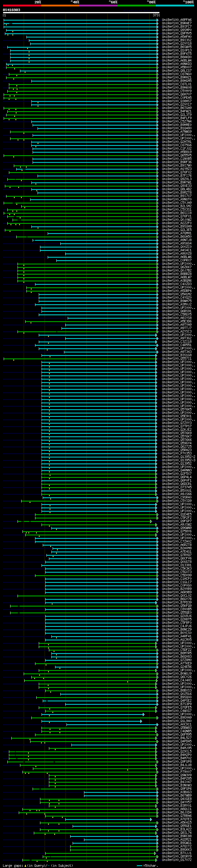Open hit UniRef100_Q9SMP0
Screen dimensions: 197x868
click(x=177, y=30)
